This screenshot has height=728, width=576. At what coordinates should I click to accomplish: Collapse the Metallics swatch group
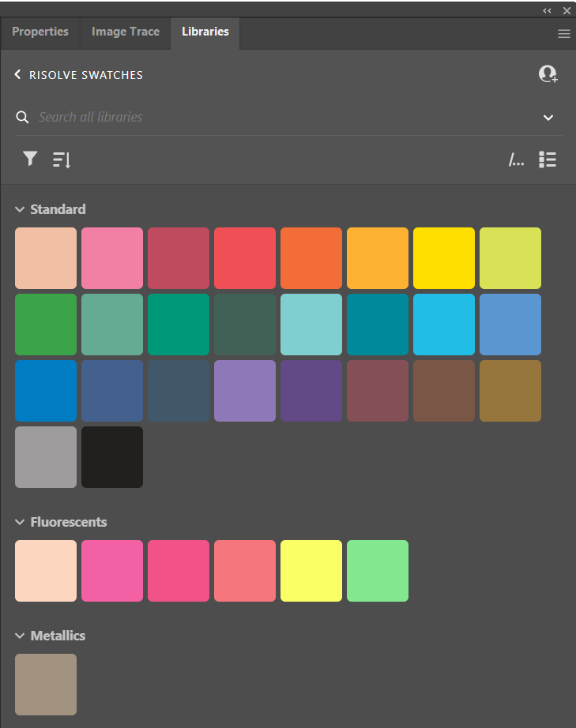click(x=20, y=636)
